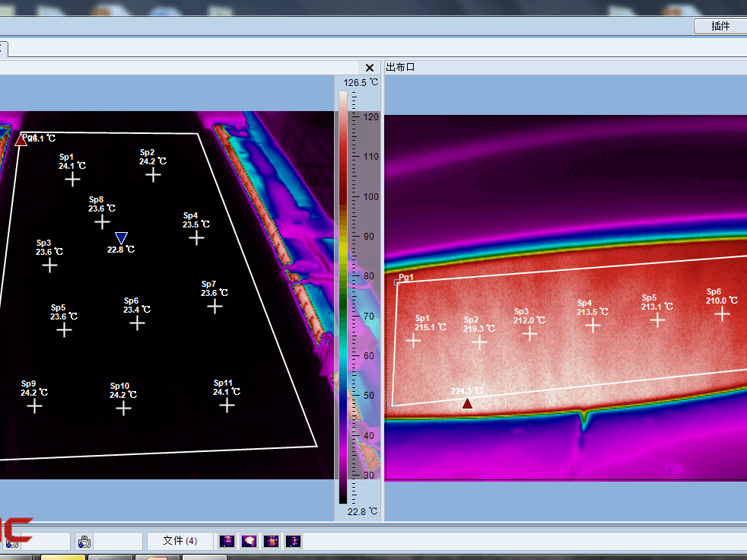Click the Pg1 label in 出布口 image
This screenshot has width=747, height=560.
tap(406, 277)
